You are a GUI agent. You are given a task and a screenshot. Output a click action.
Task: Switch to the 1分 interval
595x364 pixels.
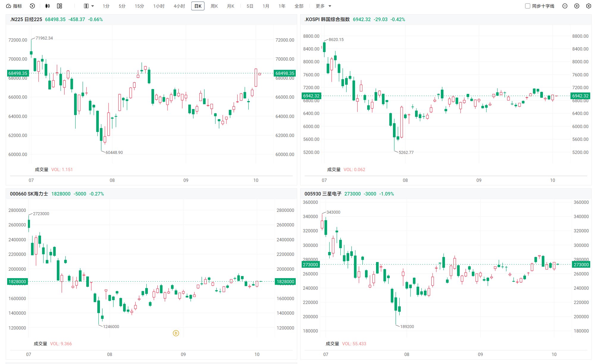click(106, 6)
